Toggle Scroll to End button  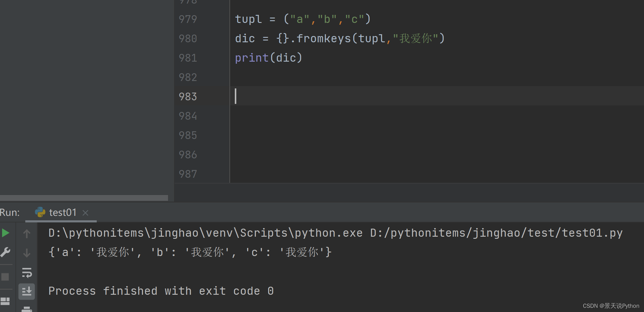[x=27, y=291]
